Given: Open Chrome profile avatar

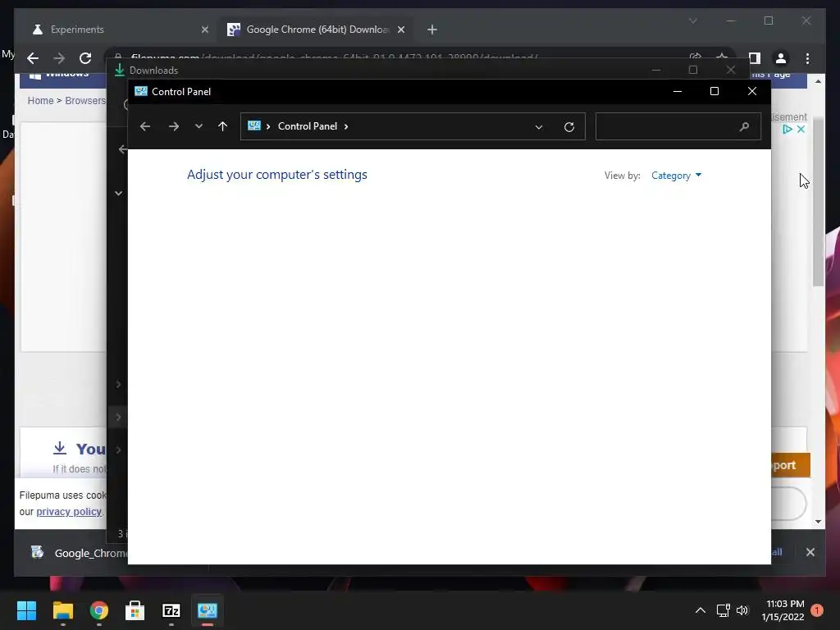Looking at the screenshot, I should pos(781,58).
